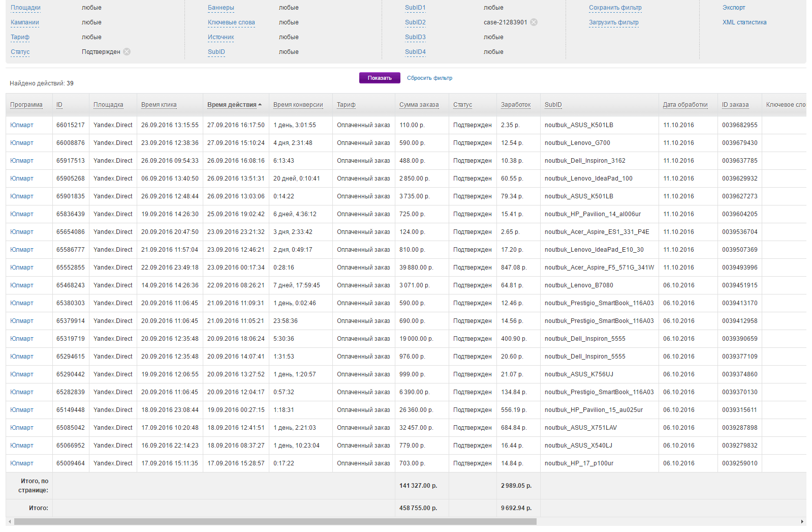Image resolution: width=812 pixels, height=532 pixels.
Task: Click the Показать button
Action: pyautogui.click(x=380, y=78)
